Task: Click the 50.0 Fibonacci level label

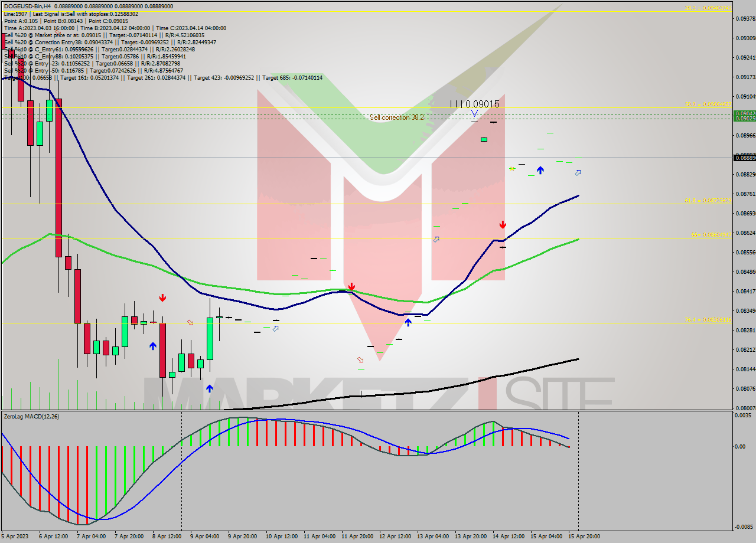Action: pyautogui.click(x=708, y=104)
